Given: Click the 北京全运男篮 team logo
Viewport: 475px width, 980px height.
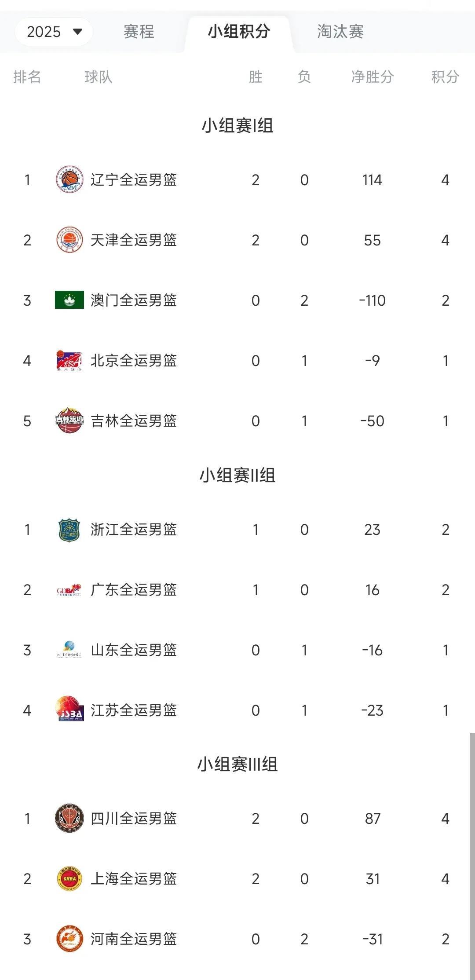Looking at the screenshot, I should (x=69, y=360).
